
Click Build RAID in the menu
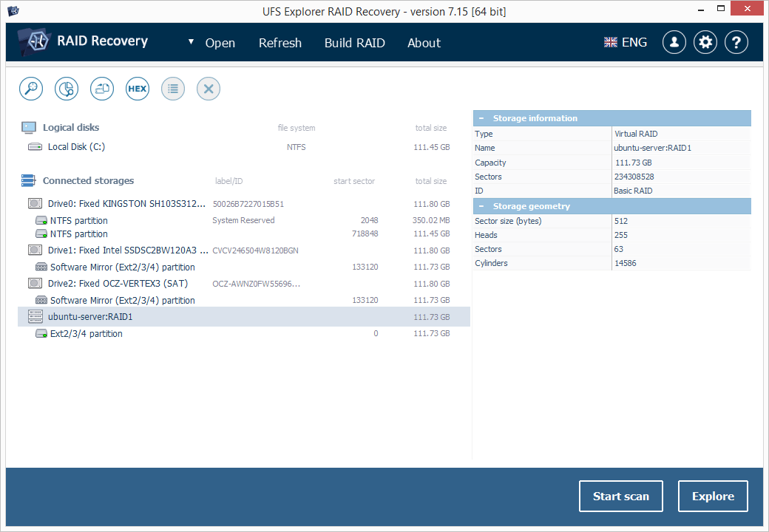(355, 43)
